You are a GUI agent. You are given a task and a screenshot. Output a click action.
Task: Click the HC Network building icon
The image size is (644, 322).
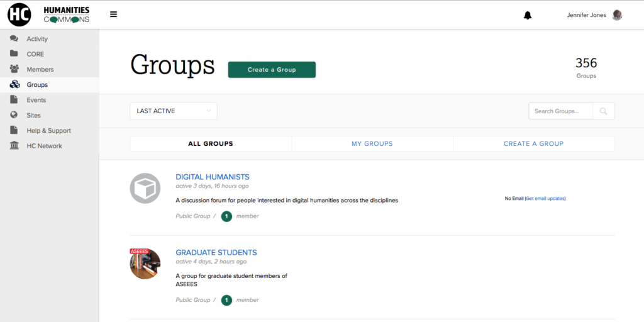14,146
